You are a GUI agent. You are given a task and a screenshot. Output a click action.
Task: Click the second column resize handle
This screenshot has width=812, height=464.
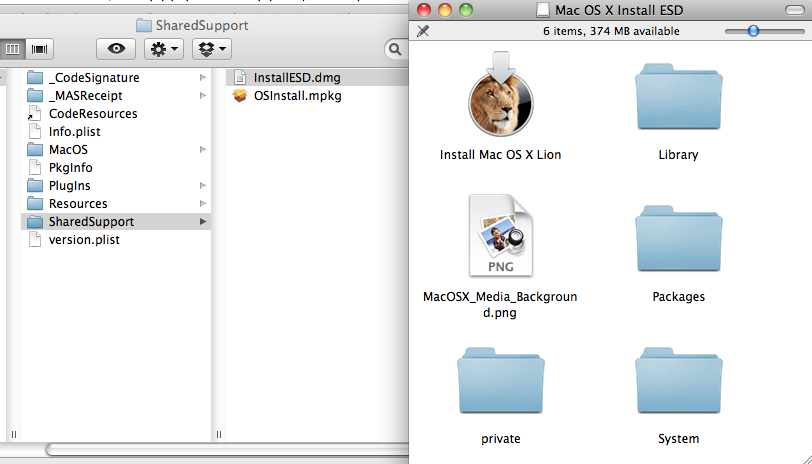click(x=219, y=434)
